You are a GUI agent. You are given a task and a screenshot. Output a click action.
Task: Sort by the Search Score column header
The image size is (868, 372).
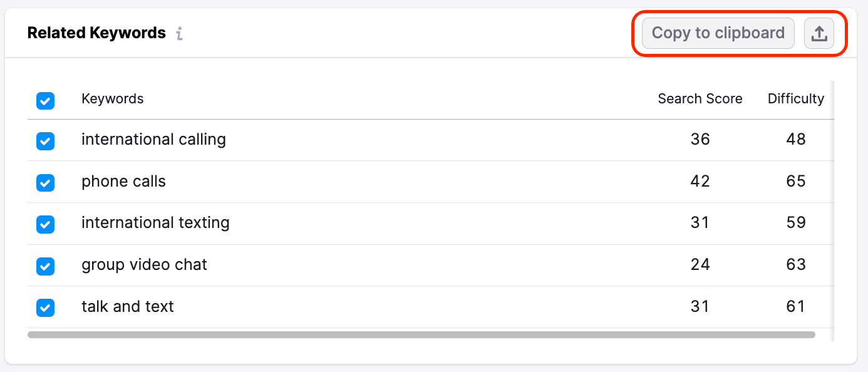coord(700,98)
